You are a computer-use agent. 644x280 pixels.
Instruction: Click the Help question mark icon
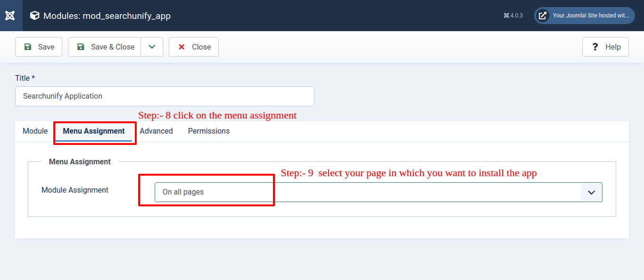pyautogui.click(x=595, y=47)
